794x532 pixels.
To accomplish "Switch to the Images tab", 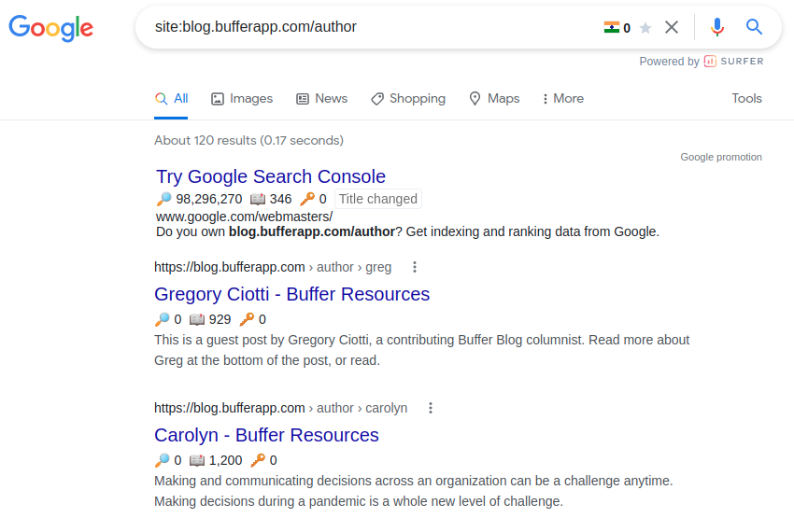I will [x=242, y=98].
